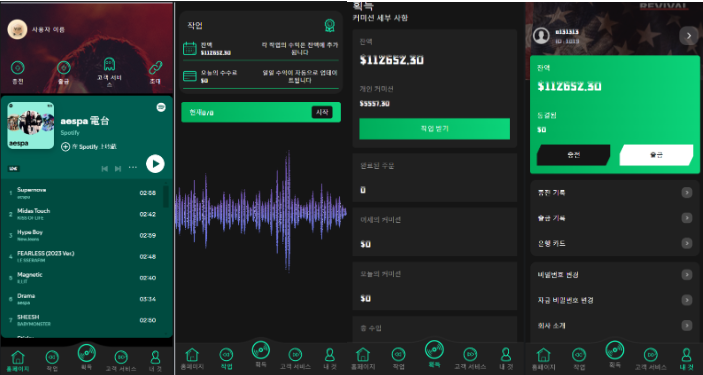This screenshot has width=703, height=375.
Task: Select 내 것 tab in the commission details screen
Action: click(x=506, y=358)
